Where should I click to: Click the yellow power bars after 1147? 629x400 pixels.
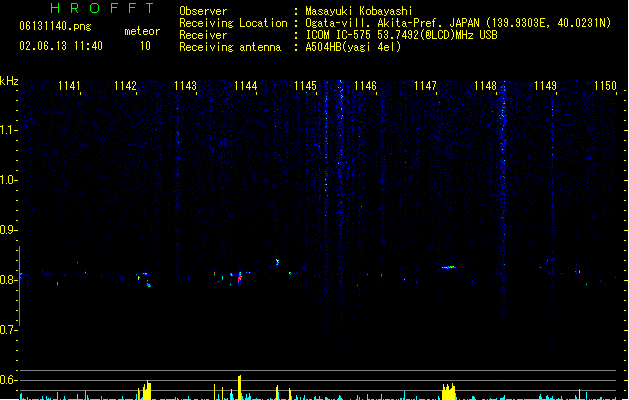pyautogui.click(x=449, y=392)
